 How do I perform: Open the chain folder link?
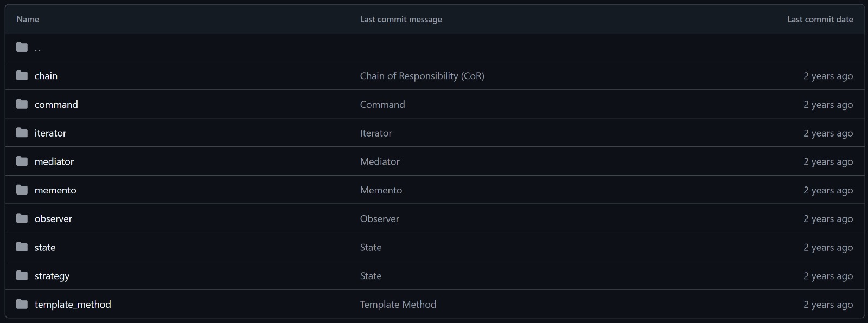point(46,76)
